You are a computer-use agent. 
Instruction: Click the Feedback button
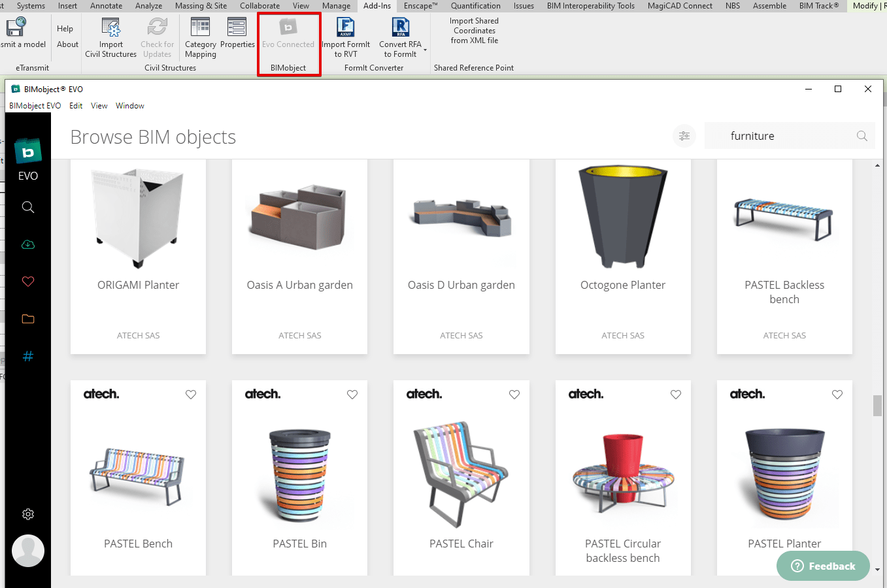(x=823, y=566)
